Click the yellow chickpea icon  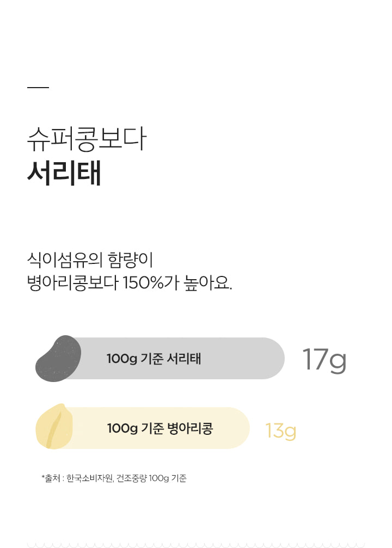tap(54, 427)
